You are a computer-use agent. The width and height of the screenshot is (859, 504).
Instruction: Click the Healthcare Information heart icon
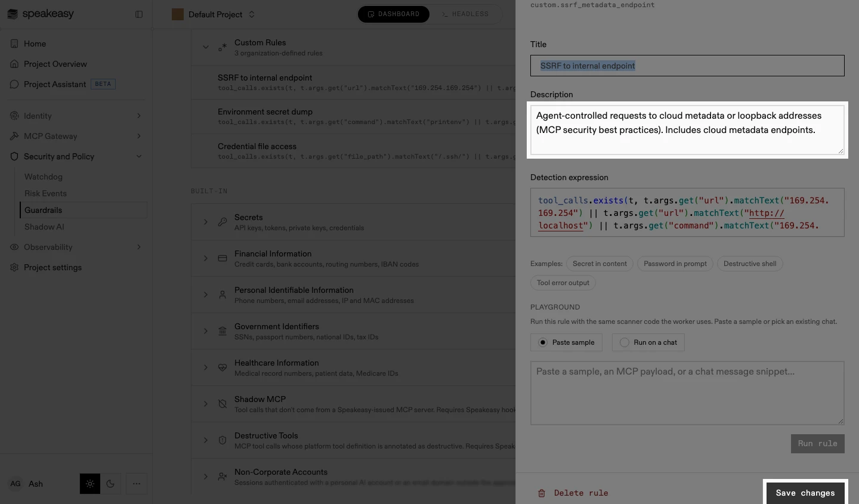tap(223, 367)
